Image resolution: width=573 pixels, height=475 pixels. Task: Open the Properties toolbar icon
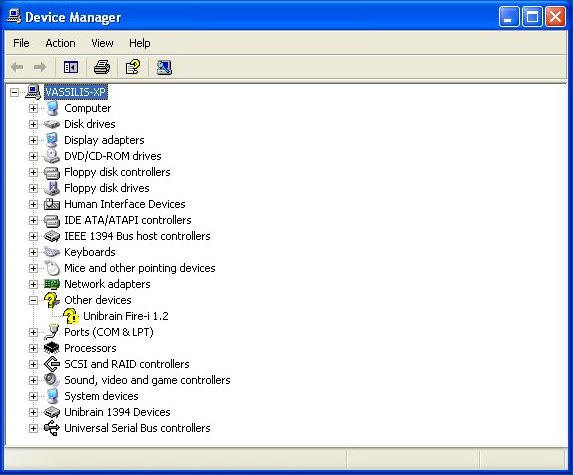pyautogui.click(x=133, y=67)
